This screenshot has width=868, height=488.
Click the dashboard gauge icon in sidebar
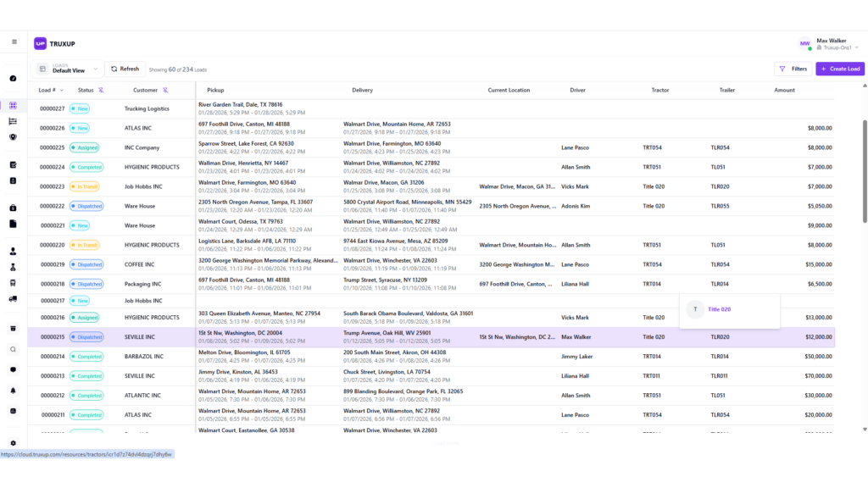pyautogui.click(x=13, y=78)
